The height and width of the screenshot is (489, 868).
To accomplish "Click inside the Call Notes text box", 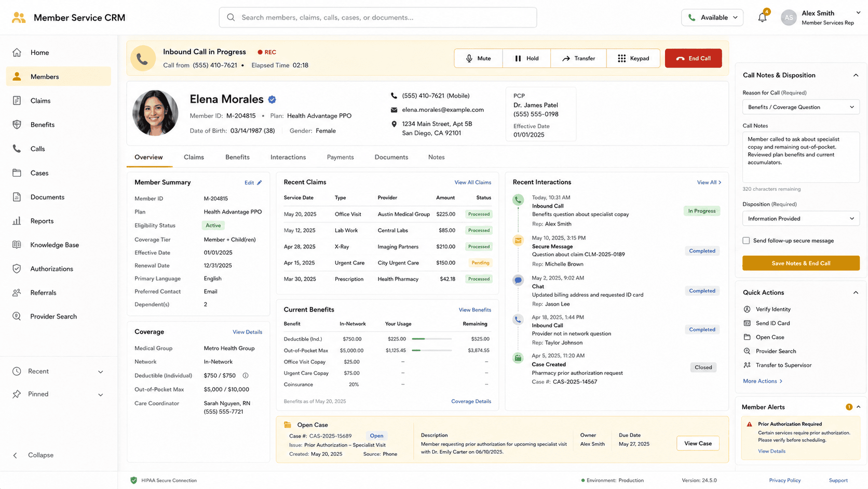I will (x=801, y=157).
